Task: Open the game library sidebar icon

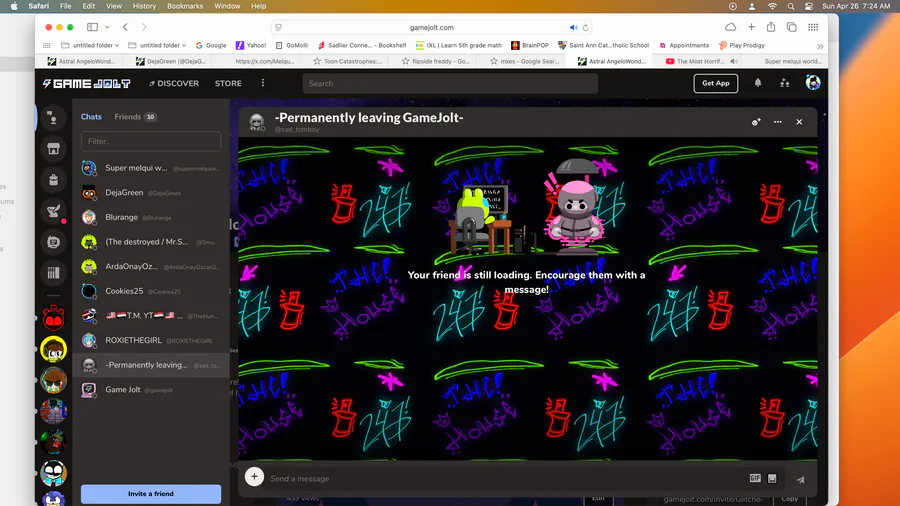Action: (x=53, y=273)
